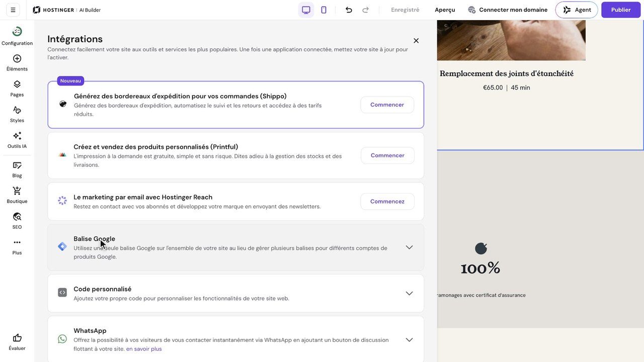Click Commencez for Hostinger Reach
Image resolution: width=644 pixels, height=362 pixels.
tap(387, 202)
